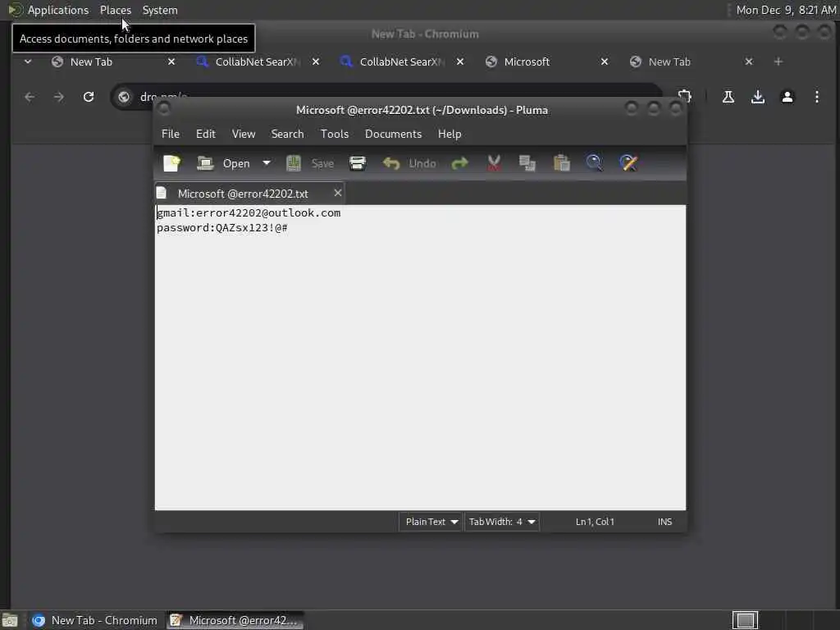
Task: Open the Places menu
Action: (x=115, y=10)
